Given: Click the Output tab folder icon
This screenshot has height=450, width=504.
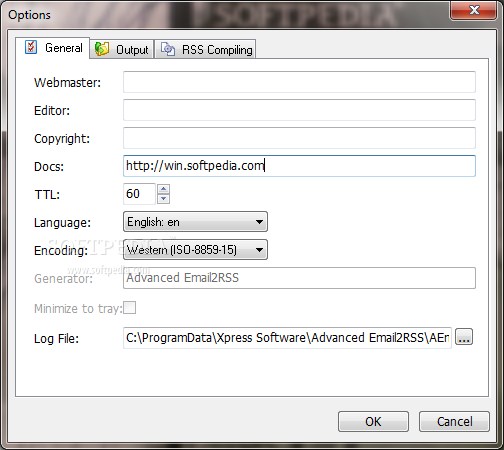Looking at the screenshot, I should [x=102, y=49].
